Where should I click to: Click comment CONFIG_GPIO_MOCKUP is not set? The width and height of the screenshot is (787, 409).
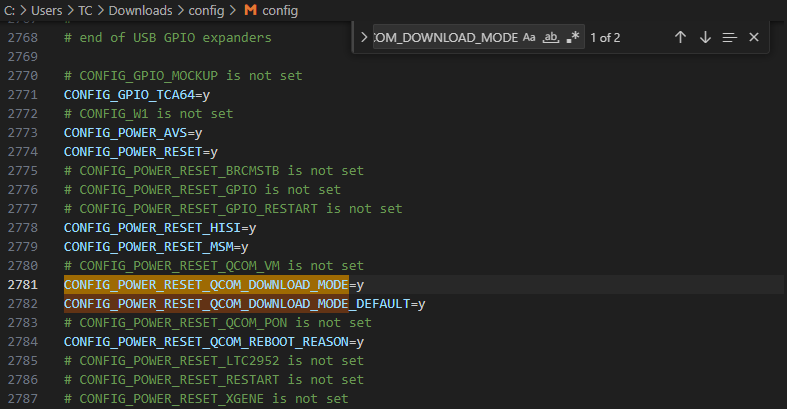183,76
